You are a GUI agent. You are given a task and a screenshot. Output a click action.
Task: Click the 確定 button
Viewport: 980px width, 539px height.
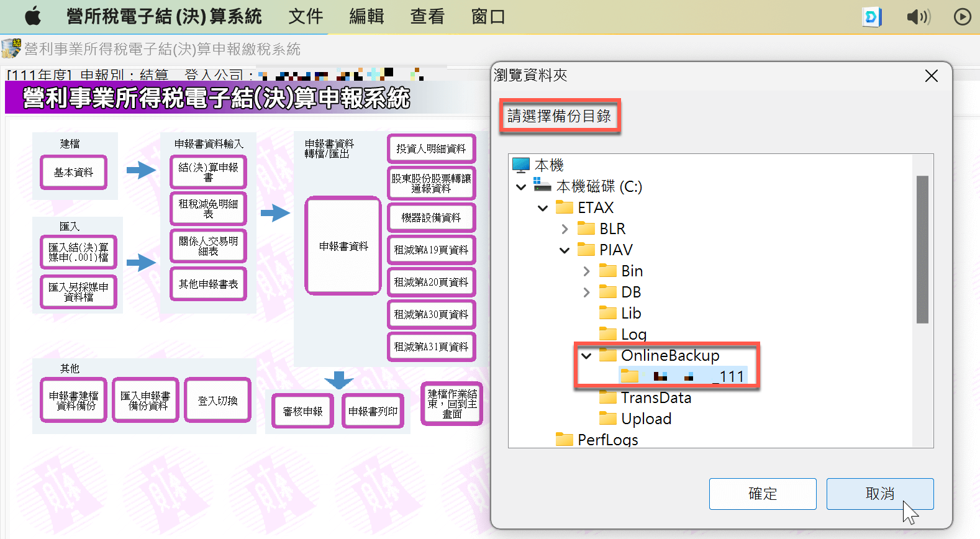(x=763, y=494)
